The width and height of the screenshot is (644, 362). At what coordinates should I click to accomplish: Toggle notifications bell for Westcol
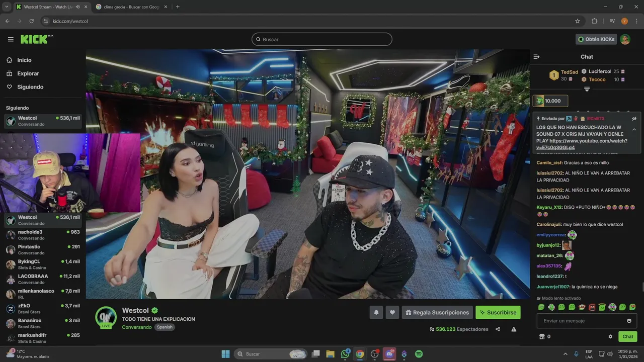[x=376, y=312]
